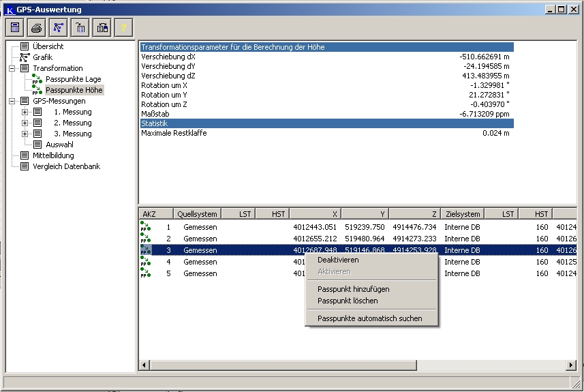This screenshot has width=584, height=392.
Task: Click the network graphic toolbar icon
Action: [59, 27]
